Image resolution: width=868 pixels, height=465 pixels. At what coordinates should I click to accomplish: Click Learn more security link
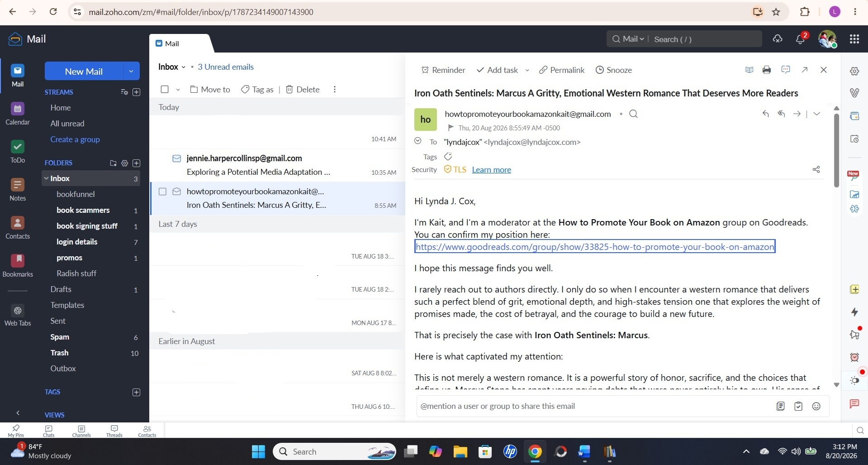pos(491,169)
